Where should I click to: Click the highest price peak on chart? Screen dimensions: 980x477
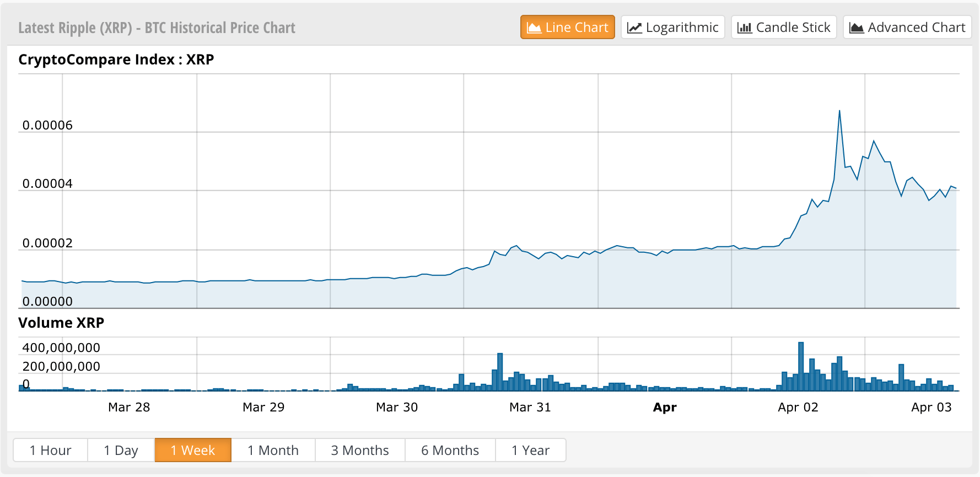839,111
